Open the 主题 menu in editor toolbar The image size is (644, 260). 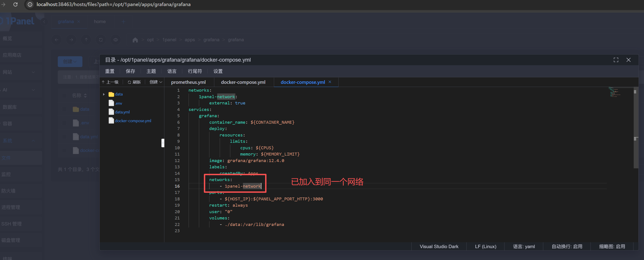pos(151,71)
